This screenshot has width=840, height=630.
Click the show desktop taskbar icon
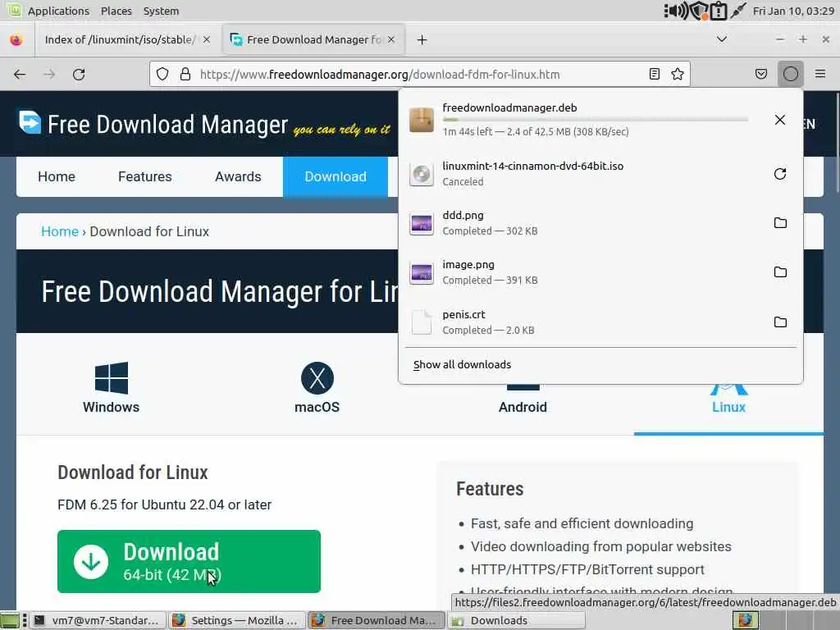pos(10,620)
